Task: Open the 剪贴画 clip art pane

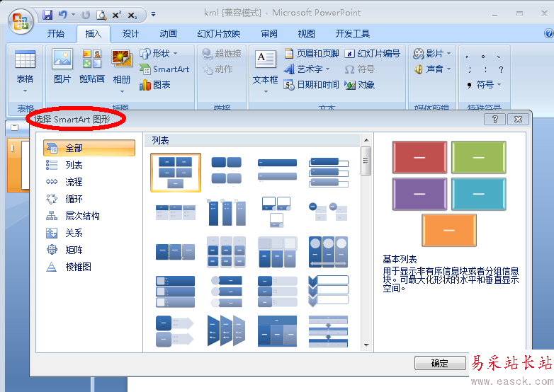Action: tap(92, 67)
